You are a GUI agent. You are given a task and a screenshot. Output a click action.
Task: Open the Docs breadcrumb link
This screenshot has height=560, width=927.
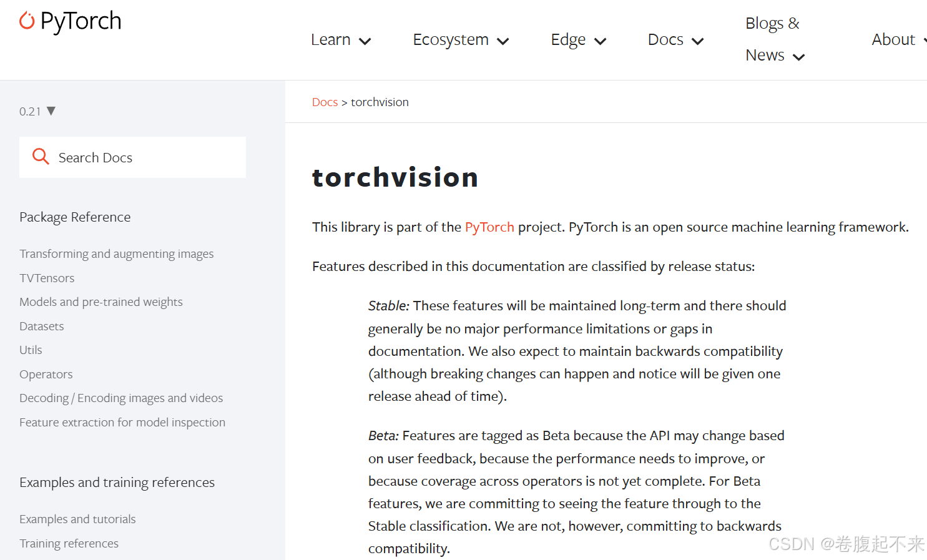click(x=325, y=102)
